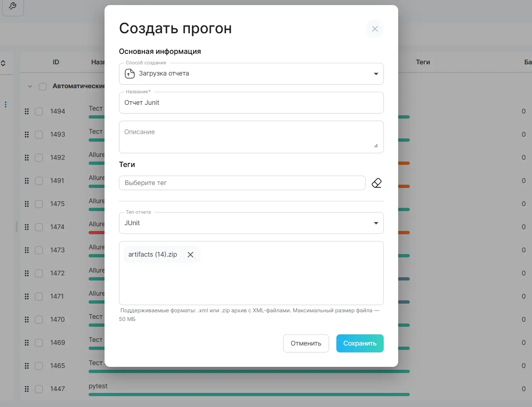Click the upload icon in Способ создания field

tap(129, 73)
